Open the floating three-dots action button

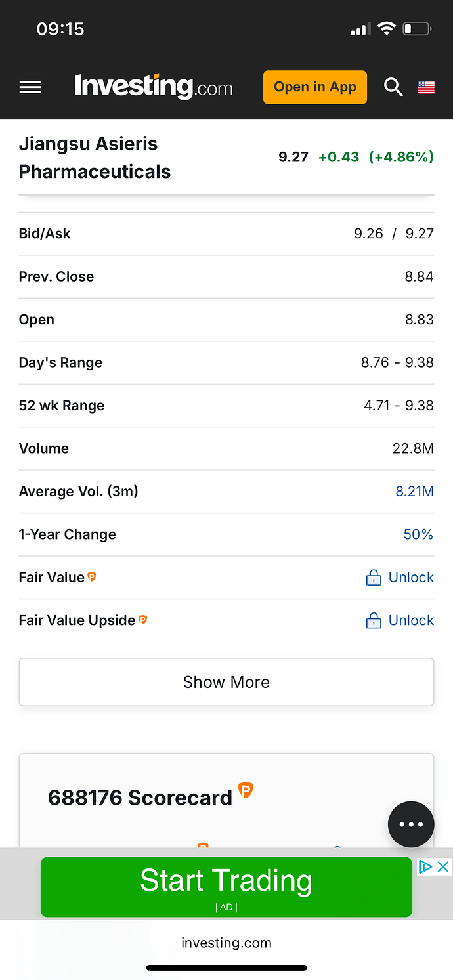411,824
